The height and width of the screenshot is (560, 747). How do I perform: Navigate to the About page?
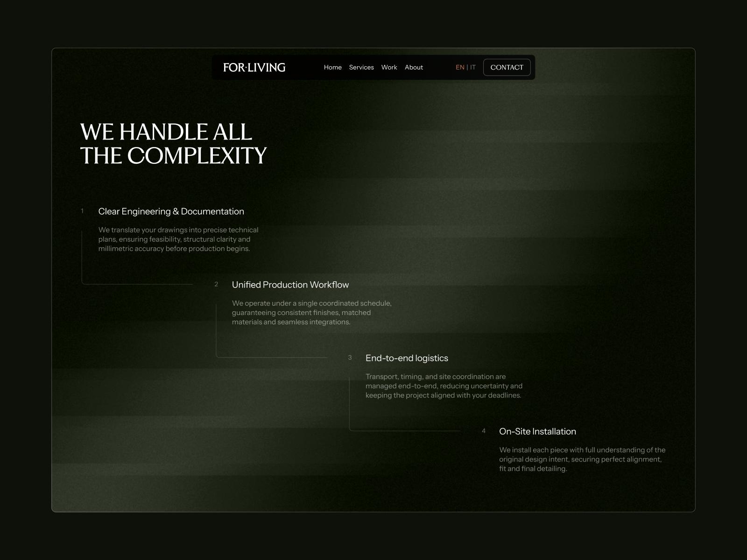[414, 67]
